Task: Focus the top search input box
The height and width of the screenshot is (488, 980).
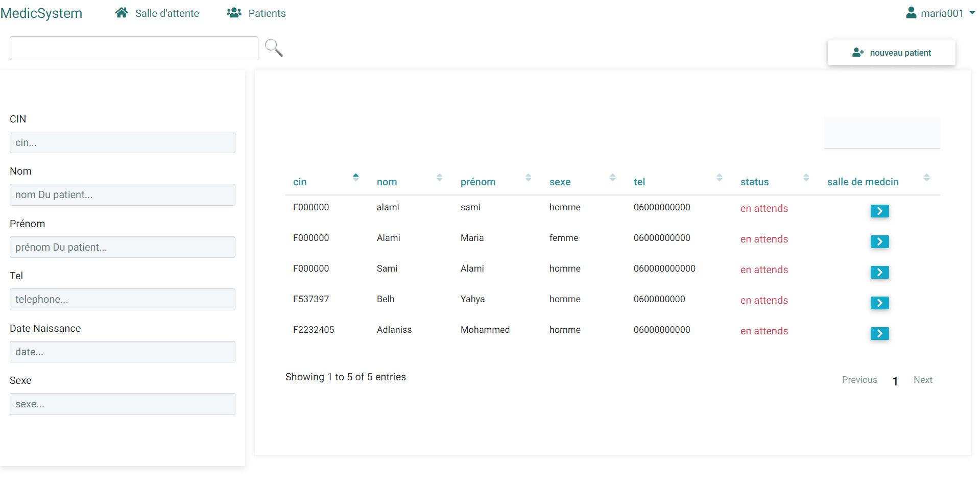Action: click(134, 48)
